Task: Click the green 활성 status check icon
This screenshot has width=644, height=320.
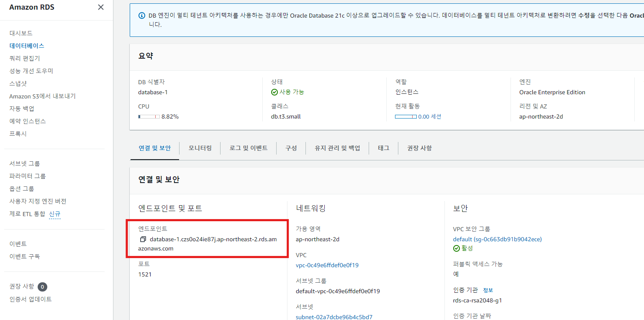Action: tap(457, 248)
